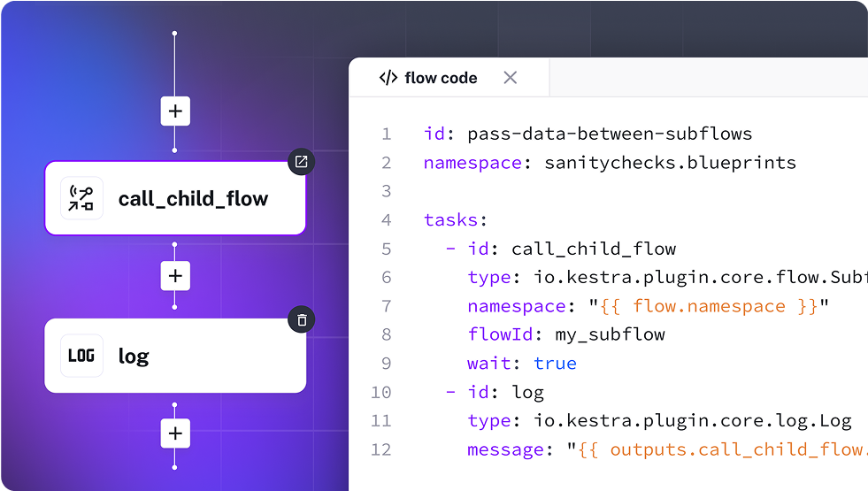Click the plus button below log node

click(x=175, y=433)
